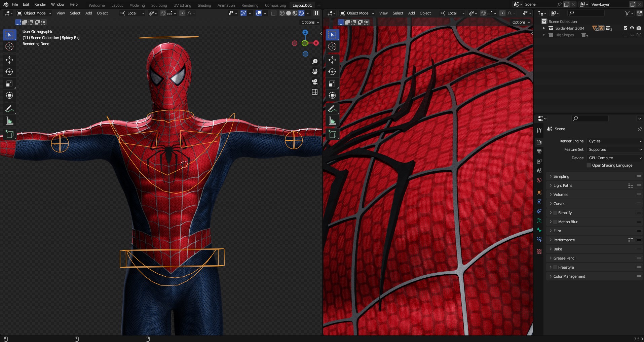Add new collection in the outliner header
The height and width of the screenshot is (342, 644).
[640, 13]
